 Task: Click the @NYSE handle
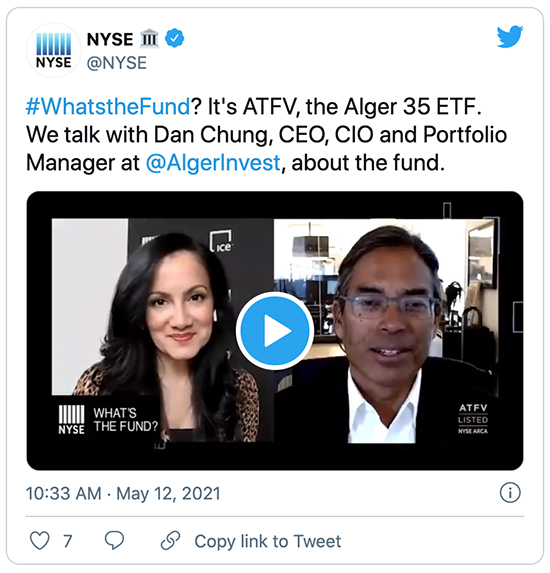tap(117, 63)
